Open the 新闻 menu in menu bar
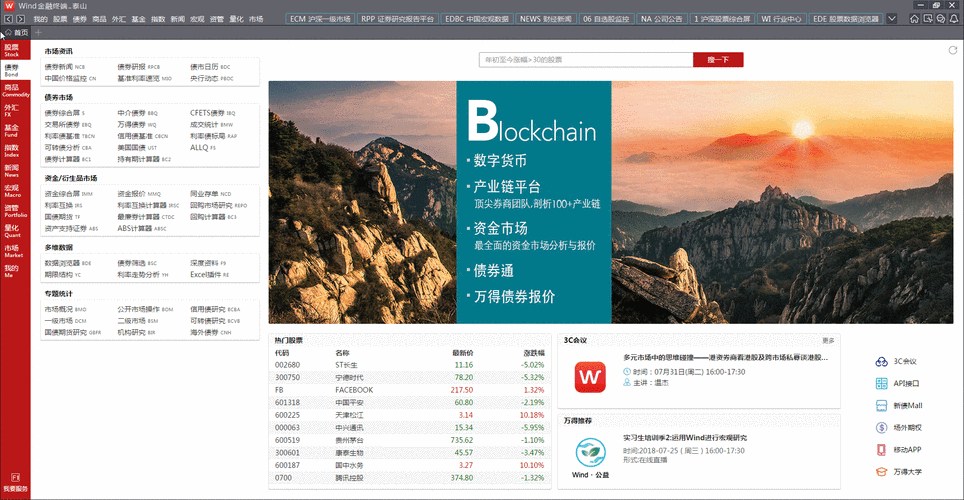Image resolution: width=964 pixels, height=500 pixels. tap(178, 19)
